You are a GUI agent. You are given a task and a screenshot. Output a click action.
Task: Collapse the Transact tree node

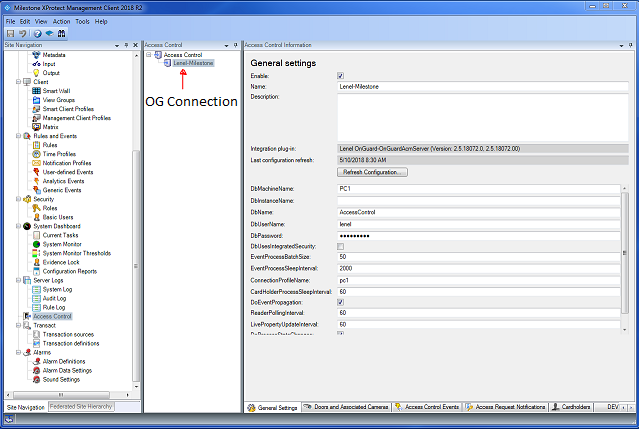[x=18, y=326]
